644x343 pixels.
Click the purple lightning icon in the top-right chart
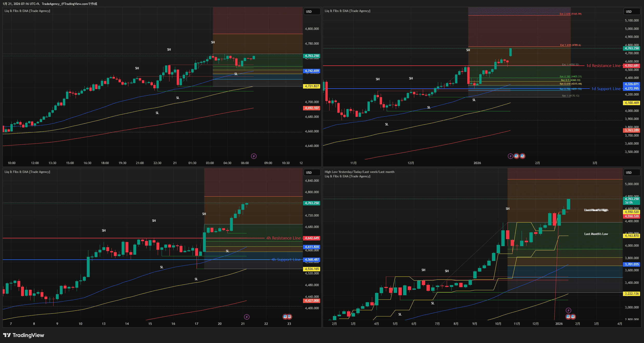pos(510,156)
